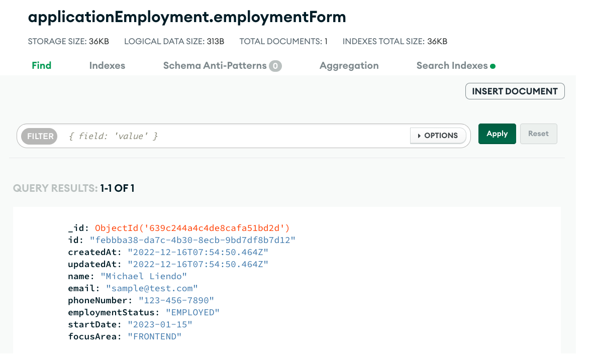
Task: Click the TOTAL DOCUMENTS: 1 stat
Action: (283, 41)
